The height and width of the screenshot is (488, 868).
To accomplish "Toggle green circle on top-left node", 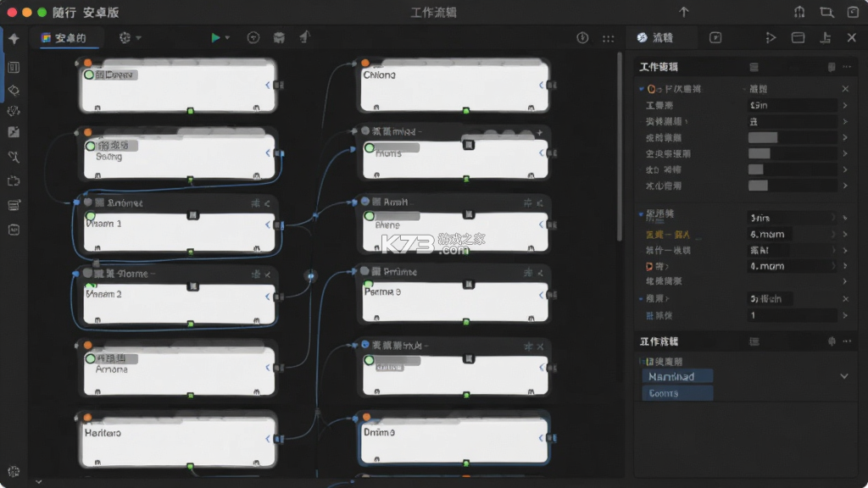I will click(89, 75).
